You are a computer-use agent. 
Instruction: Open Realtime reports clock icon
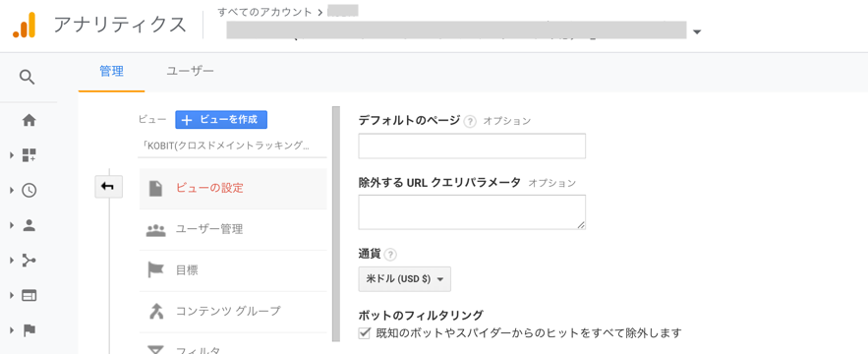29,190
